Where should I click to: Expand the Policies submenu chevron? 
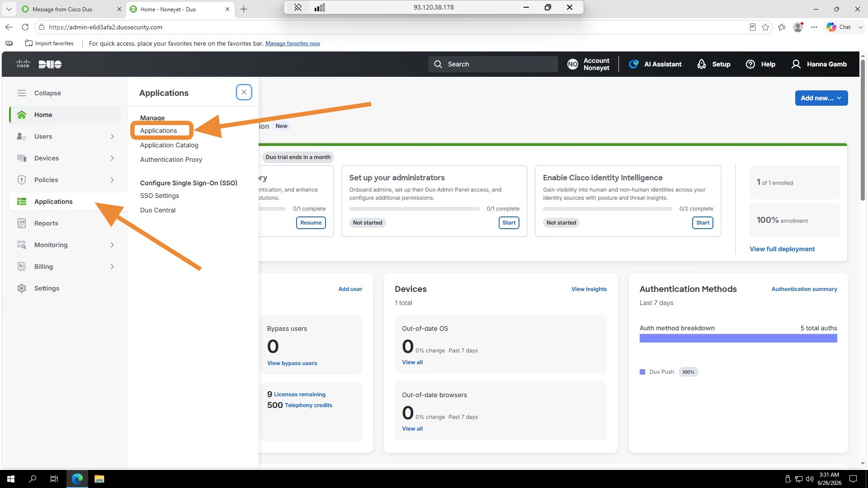(x=112, y=180)
